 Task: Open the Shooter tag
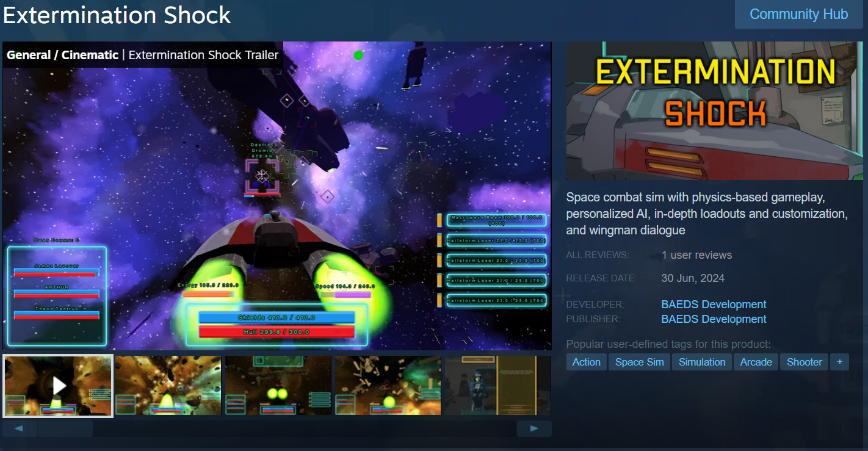pos(805,362)
